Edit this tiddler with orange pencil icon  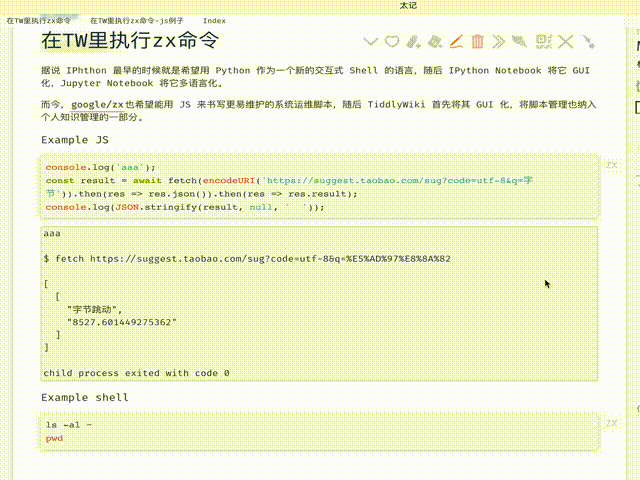click(456, 42)
